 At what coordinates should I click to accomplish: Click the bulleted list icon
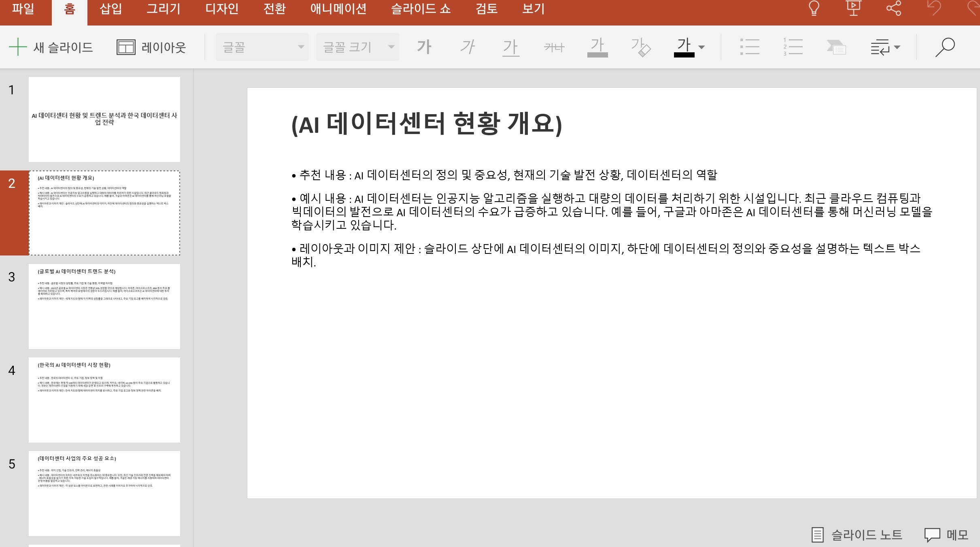coord(749,47)
